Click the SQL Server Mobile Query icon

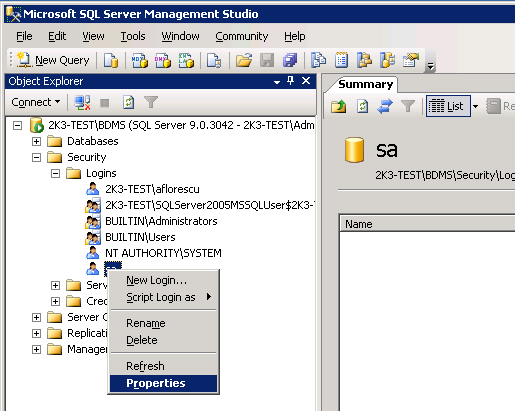(x=214, y=60)
